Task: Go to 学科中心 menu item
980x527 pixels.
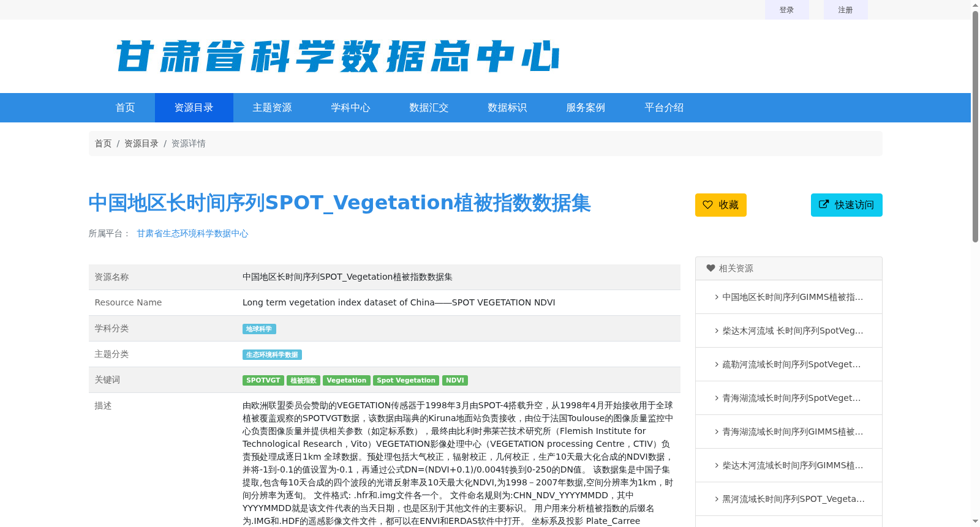Action: pyautogui.click(x=350, y=108)
